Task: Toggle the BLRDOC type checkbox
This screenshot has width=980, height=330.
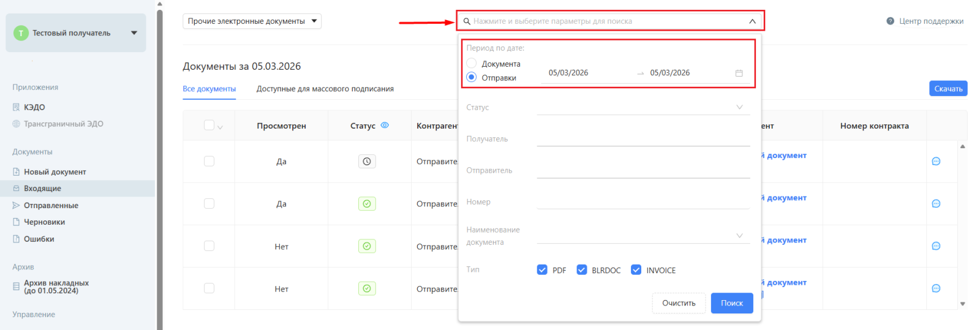Action: tap(582, 270)
